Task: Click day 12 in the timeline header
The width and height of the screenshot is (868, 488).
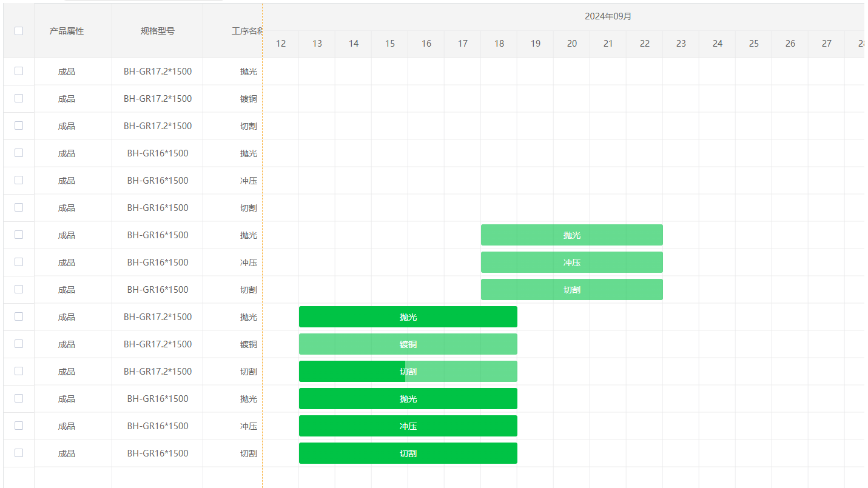Action: point(281,44)
